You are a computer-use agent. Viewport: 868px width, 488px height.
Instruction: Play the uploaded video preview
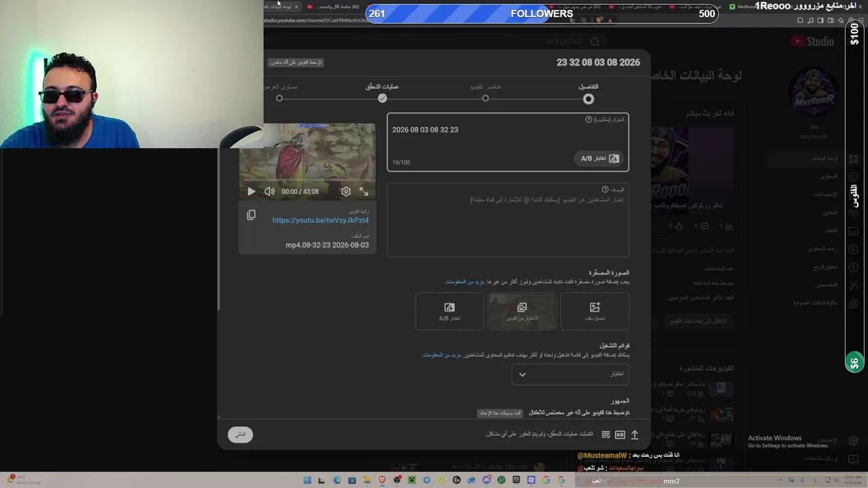pos(252,192)
